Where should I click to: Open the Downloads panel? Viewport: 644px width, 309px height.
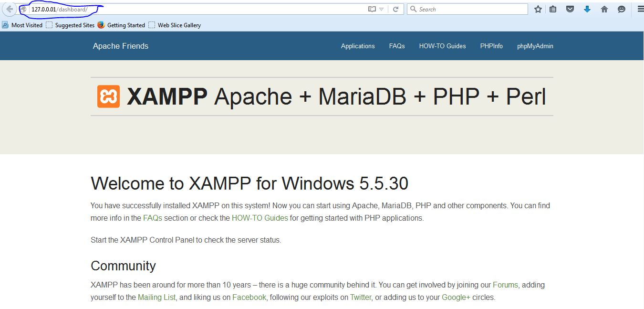pyautogui.click(x=587, y=9)
